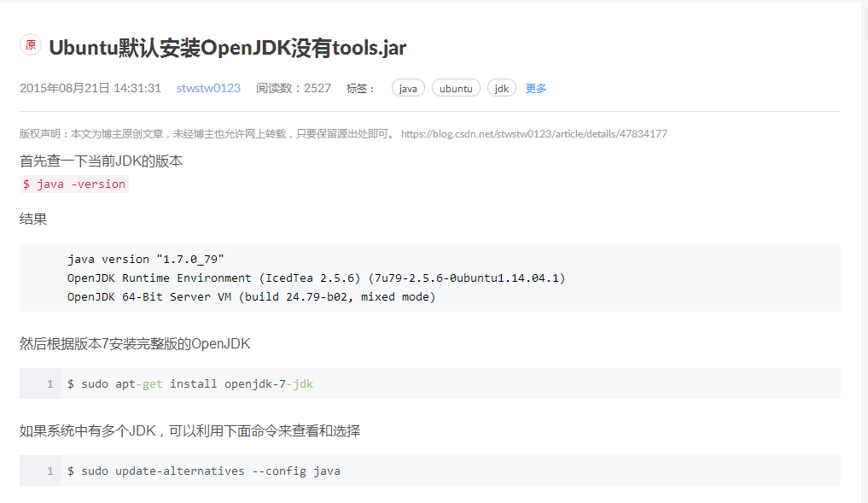Click the line 如果系统中有多个JDK，可以利用下面命令来查看和选择
868x503 pixels.
pyautogui.click(x=189, y=430)
